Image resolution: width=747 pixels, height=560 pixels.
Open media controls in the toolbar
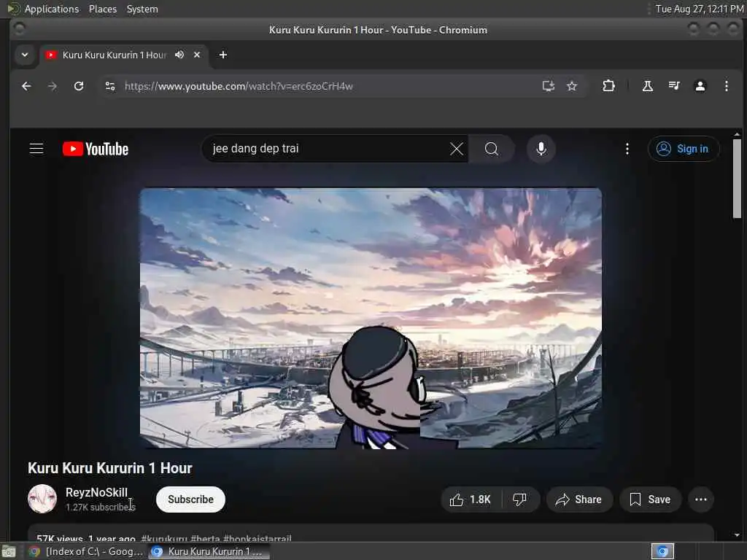click(x=673, y=86)
